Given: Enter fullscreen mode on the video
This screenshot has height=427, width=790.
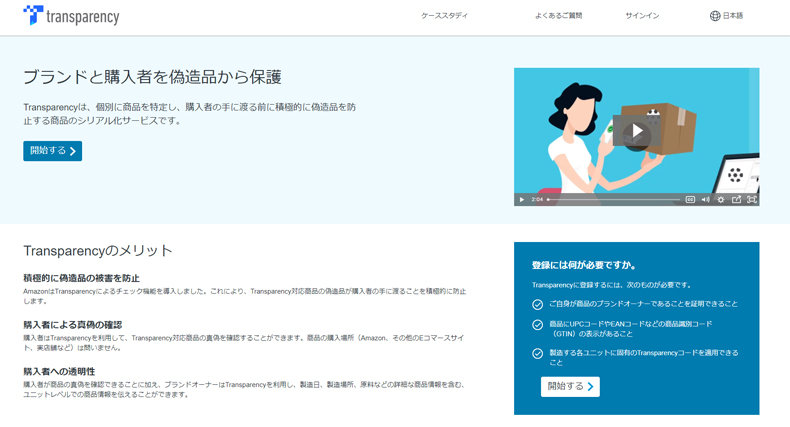Looking at the screenshot, I should [x=752, y=199].
